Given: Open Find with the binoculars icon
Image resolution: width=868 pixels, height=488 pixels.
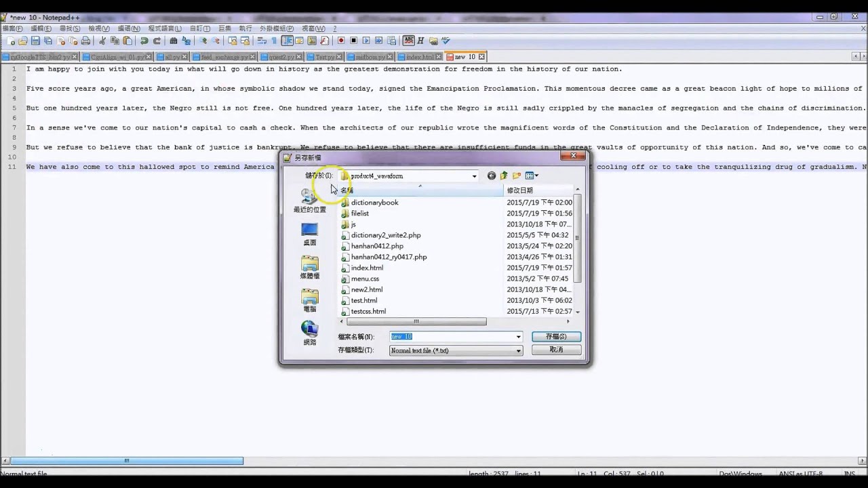Looking at the screenshot, I should [x=174, y=41].
